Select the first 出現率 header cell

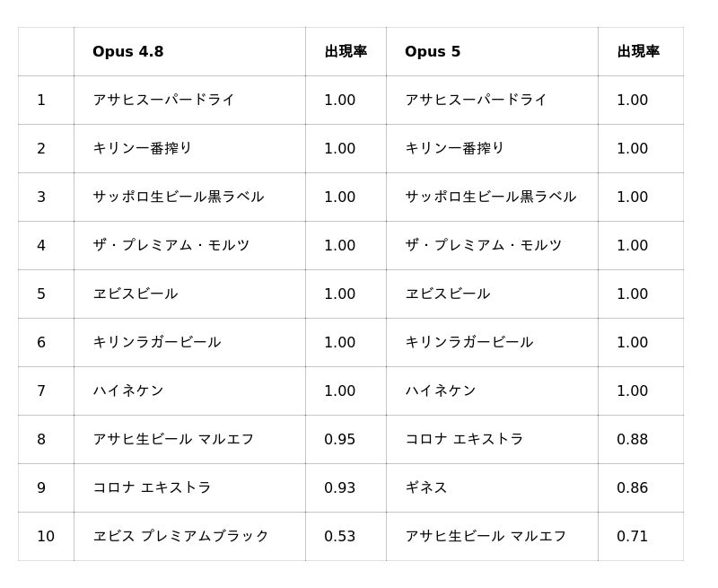click(x=346, y=51)
